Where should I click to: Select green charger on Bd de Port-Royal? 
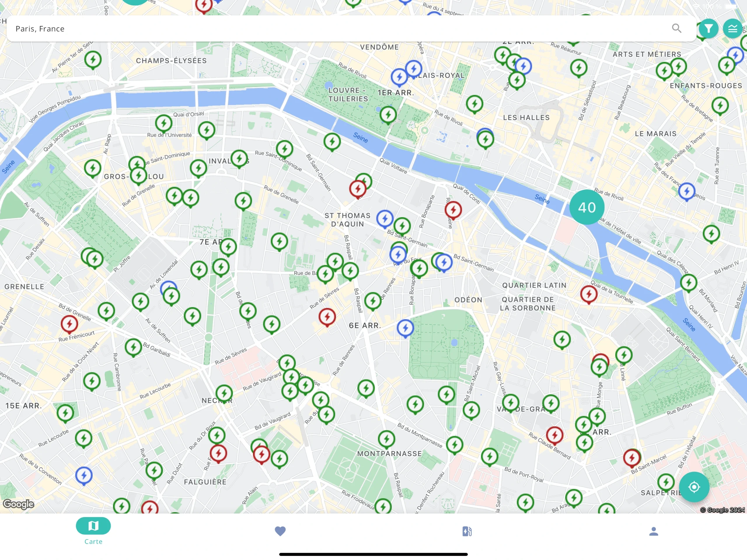(x=489, y=457)
